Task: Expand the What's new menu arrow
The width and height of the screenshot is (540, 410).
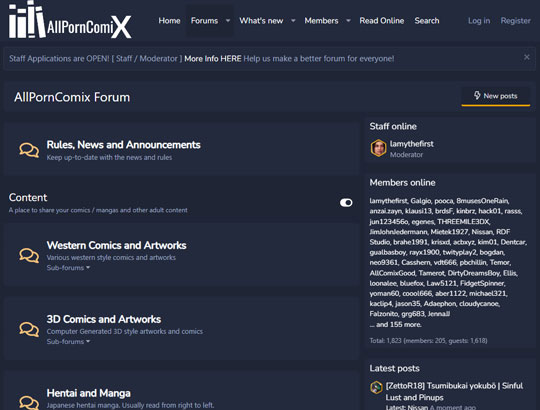Action: 293,21
